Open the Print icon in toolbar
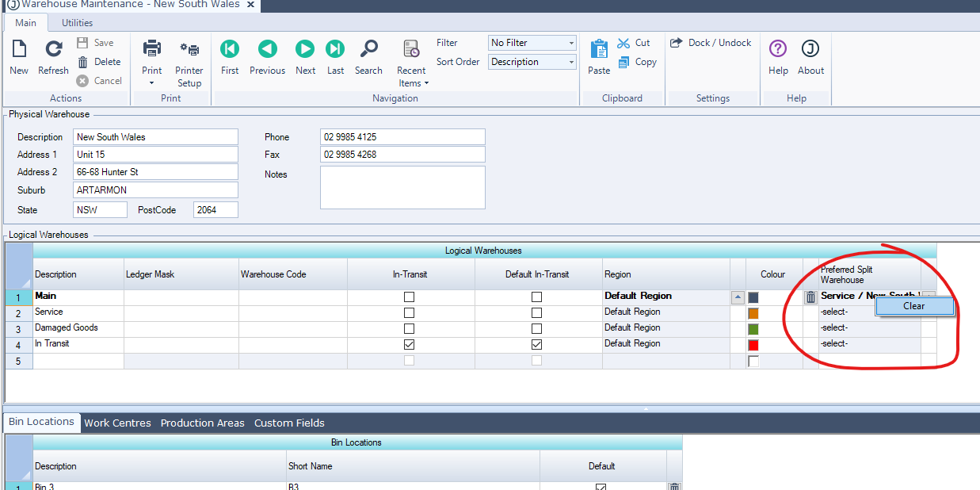980x490 pixels. (x=152, y=50)
